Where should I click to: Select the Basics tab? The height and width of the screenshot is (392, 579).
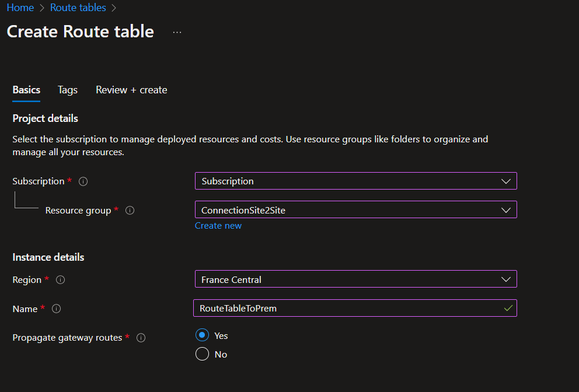(26, 90)
